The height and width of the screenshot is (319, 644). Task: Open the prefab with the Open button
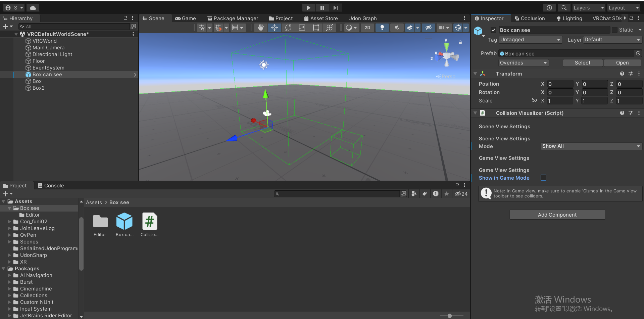click(x=622, y=63)
